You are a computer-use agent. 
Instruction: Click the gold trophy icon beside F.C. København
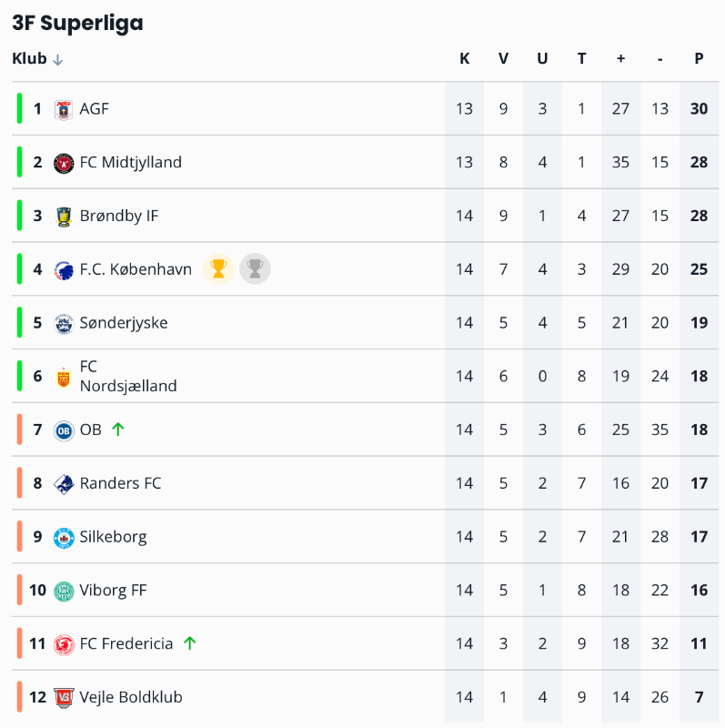tap(218, 269)
